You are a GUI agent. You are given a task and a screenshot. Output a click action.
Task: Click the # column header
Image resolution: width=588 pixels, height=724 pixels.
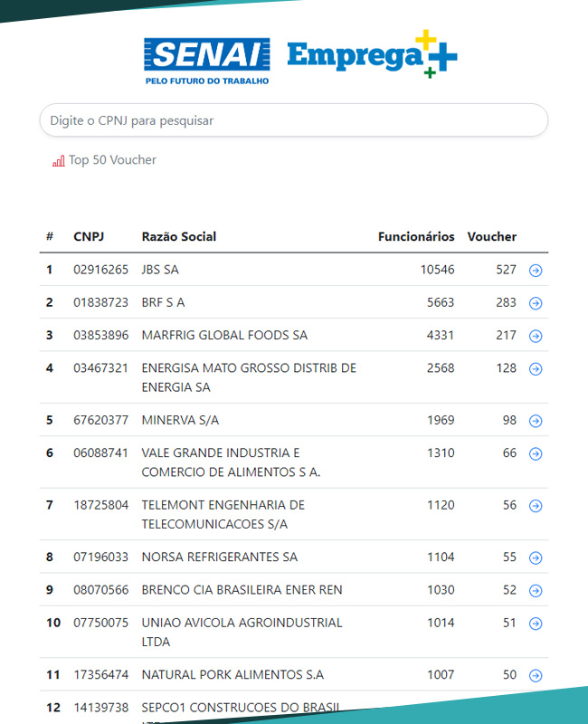pos(50,236)
